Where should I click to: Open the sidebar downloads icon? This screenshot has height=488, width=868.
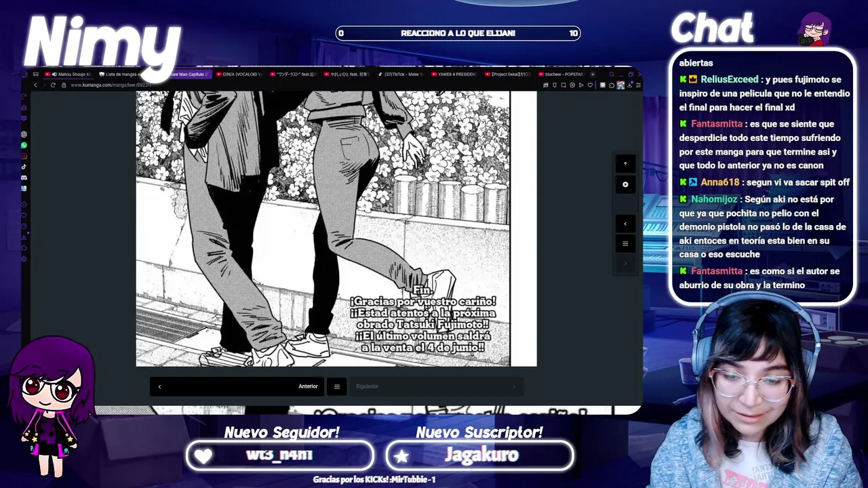(x=24, y=237)
